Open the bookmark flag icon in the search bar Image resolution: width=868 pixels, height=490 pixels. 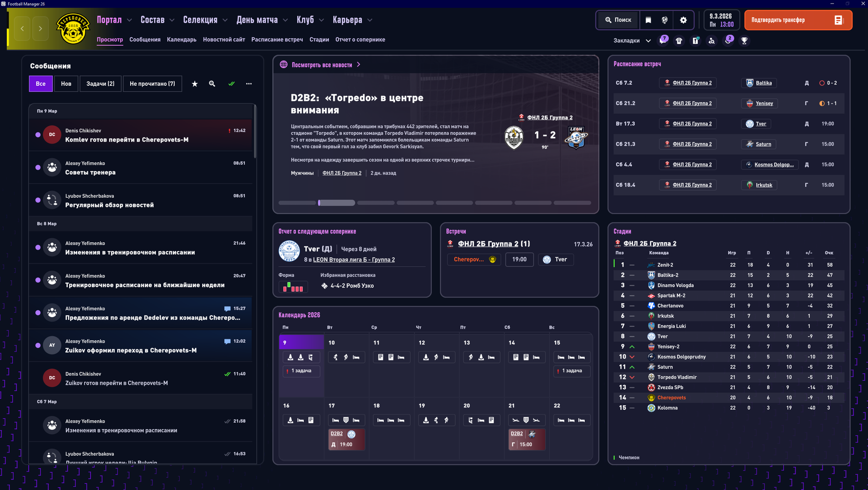648,20
